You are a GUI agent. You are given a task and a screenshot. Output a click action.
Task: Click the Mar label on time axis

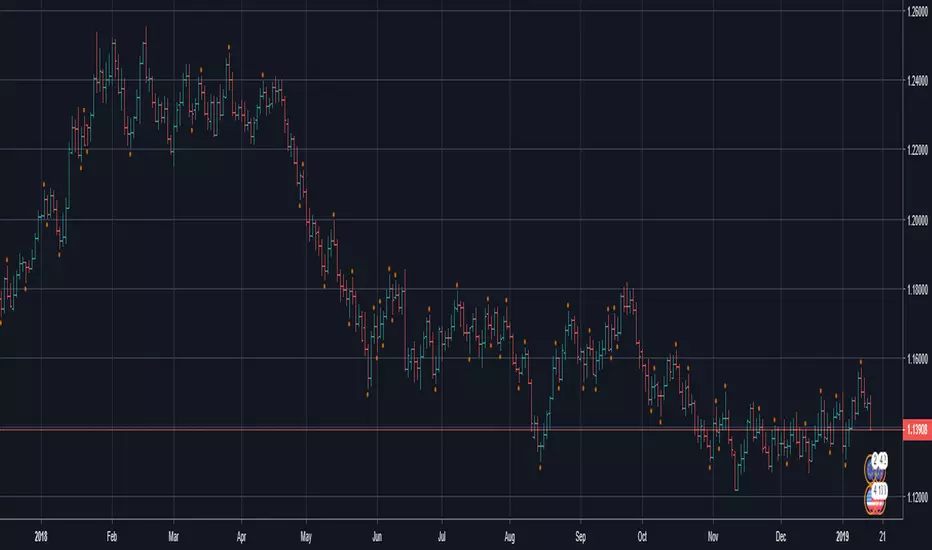(174, 536)
